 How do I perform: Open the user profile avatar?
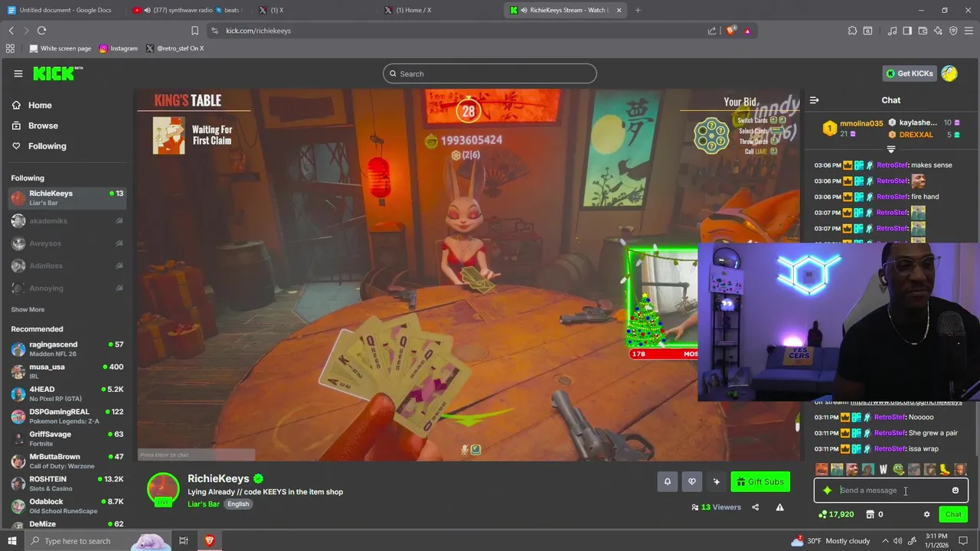[949, 73]
